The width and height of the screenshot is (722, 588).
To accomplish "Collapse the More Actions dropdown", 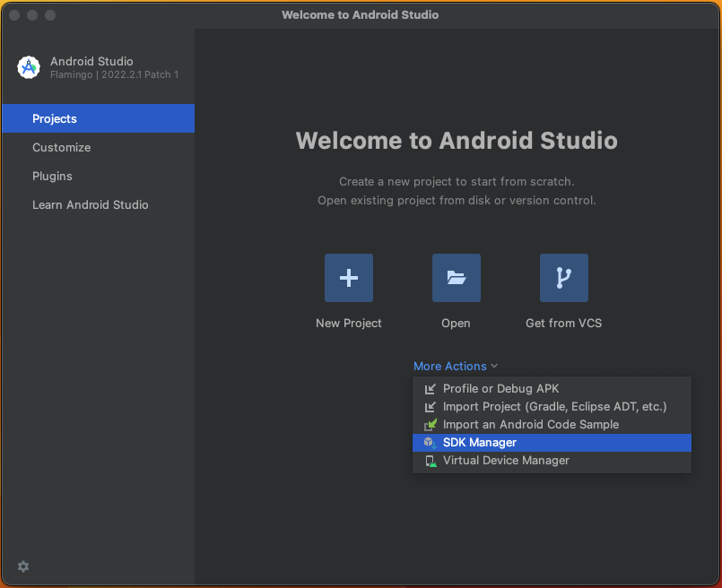I will click(456, 367).
